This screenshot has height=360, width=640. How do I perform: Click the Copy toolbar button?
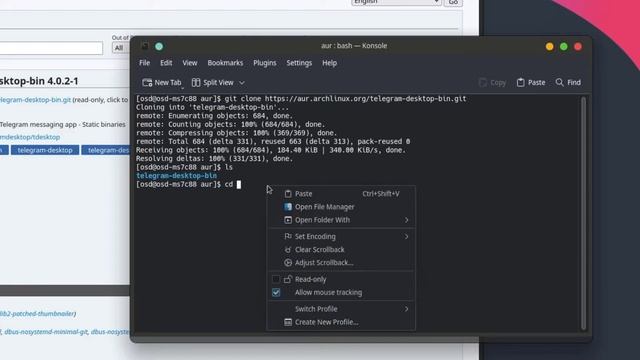[492, 83]
